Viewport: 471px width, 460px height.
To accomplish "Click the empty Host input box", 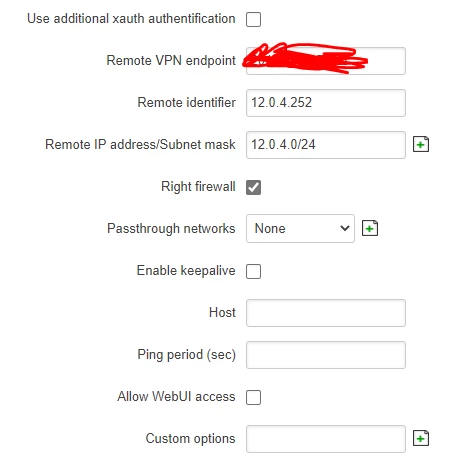I will (326, 313).
